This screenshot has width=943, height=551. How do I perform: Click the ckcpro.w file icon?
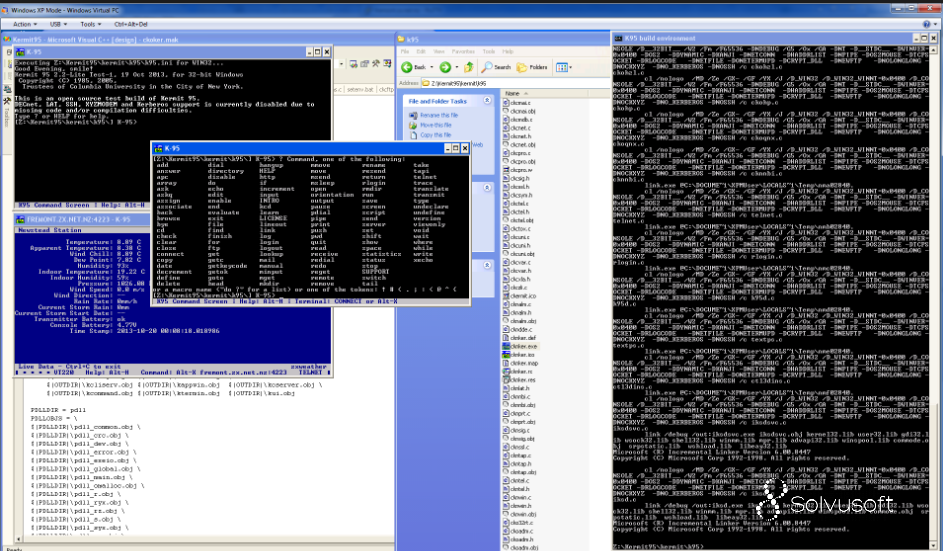[506, 170]
